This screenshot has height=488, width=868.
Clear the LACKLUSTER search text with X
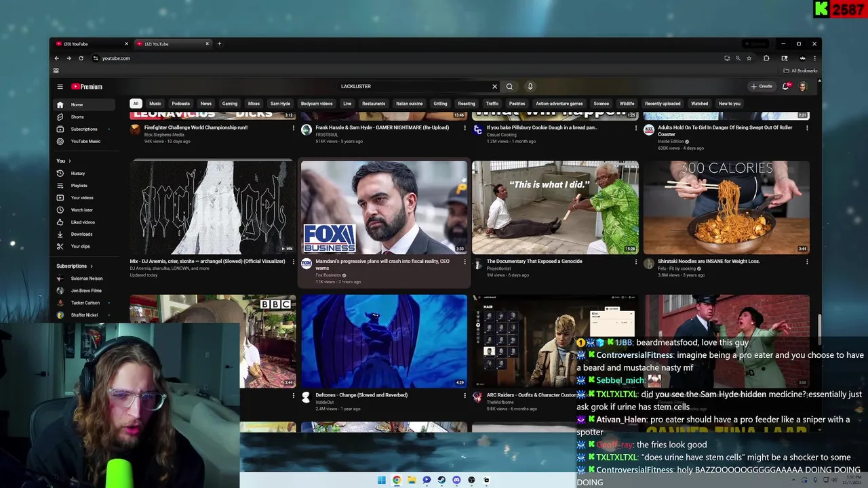coord(494,86)
